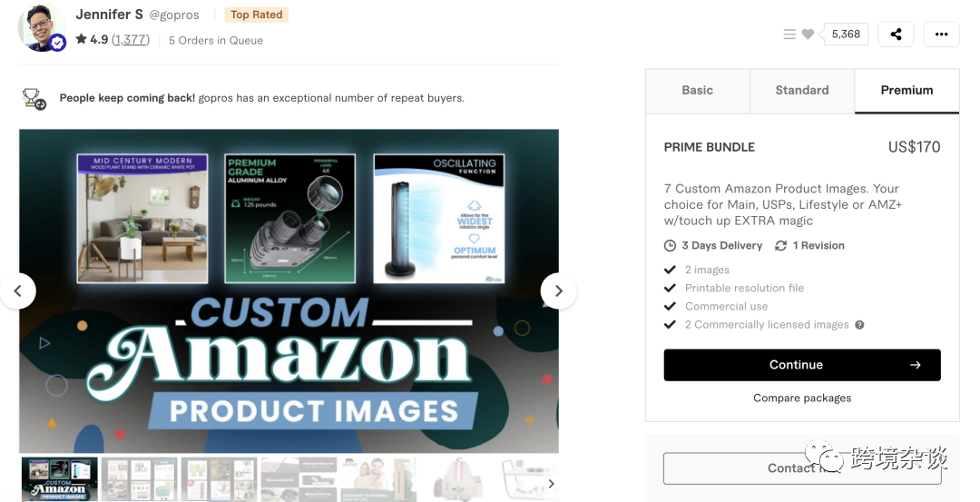Click the checkmark beside Printable resolution file
The width and height of the screenshot is (980, 502).
[670, 288]
